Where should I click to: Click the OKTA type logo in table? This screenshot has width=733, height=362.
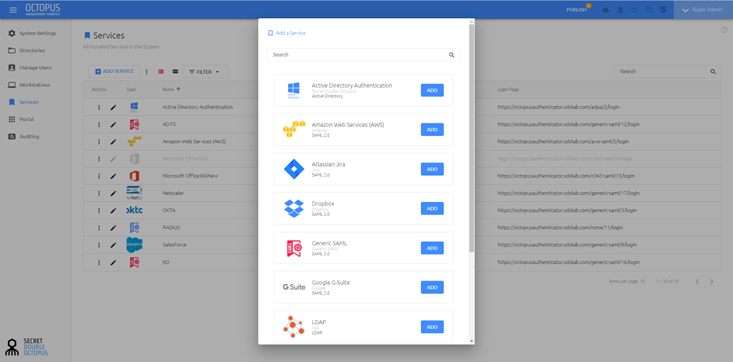point(135,210)
